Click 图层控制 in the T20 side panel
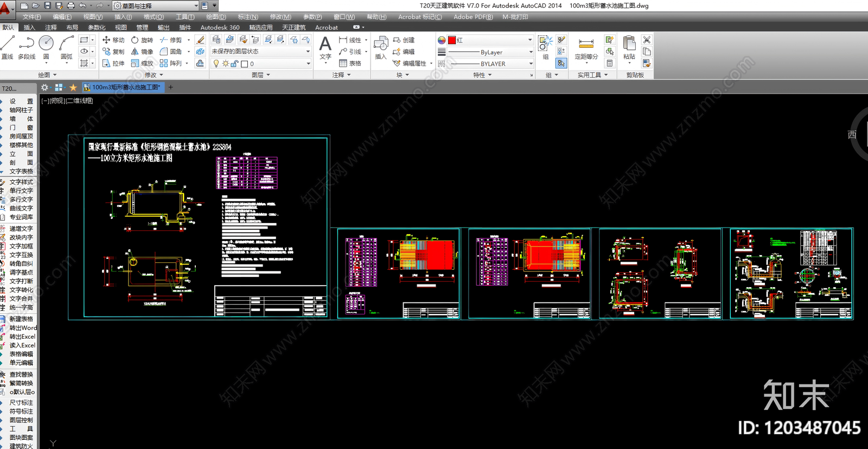The width and height of the screenshot is (868, 449). click(21, 420)
